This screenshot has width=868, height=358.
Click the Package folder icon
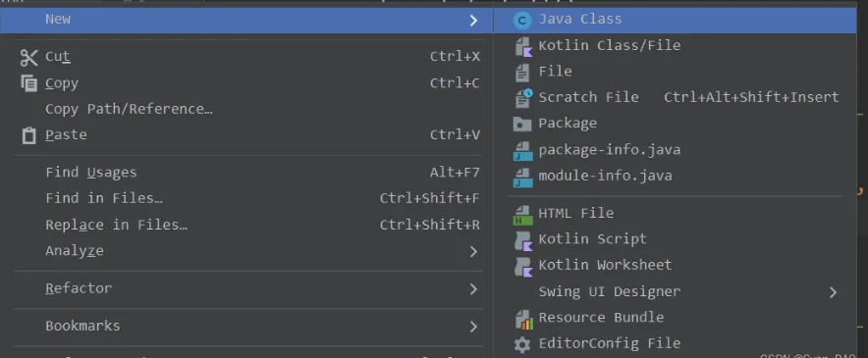pos(522,124)
